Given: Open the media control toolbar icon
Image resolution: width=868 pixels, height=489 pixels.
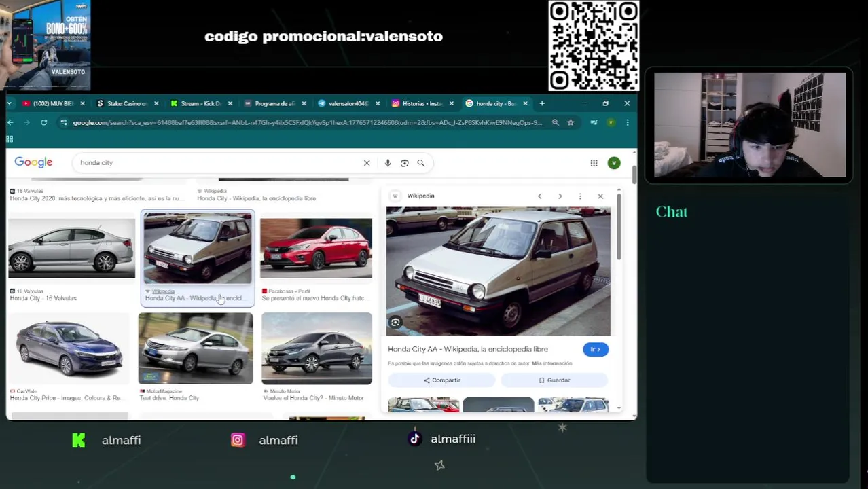Looking at the screenshot, I should (x=594, y=122).
